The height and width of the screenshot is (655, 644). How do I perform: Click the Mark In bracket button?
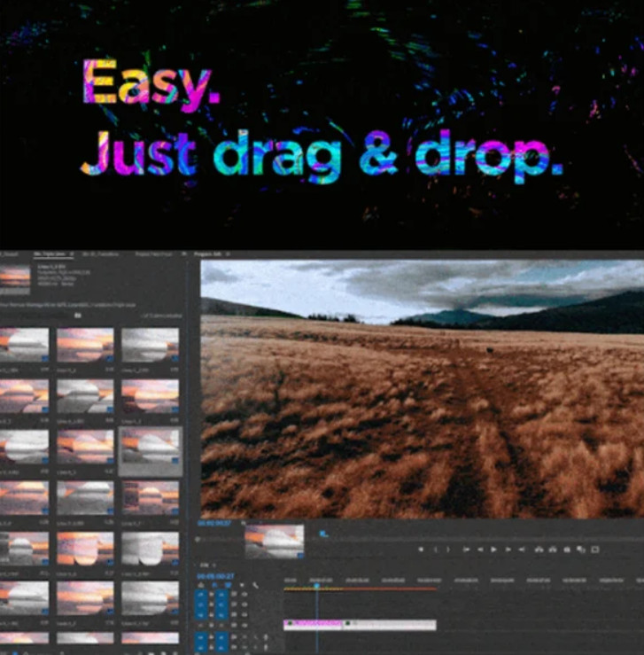coord(436,550)
